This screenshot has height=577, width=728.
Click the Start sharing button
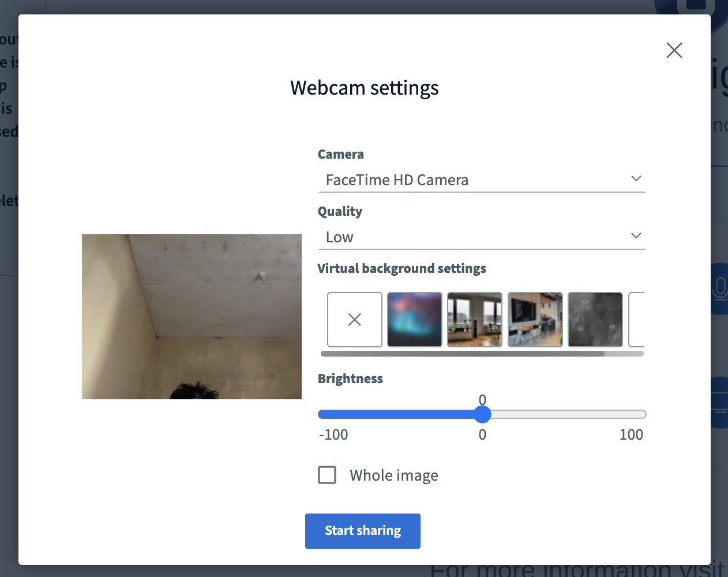click(363, 531)
